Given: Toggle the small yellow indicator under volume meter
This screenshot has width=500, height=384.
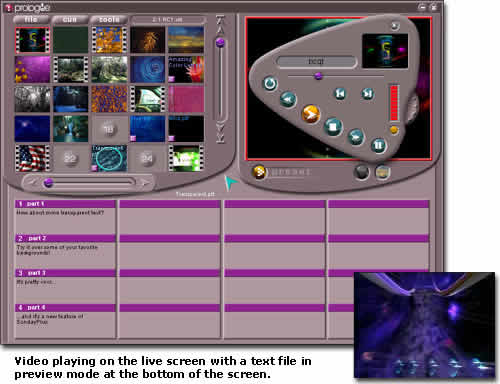Looking at the screenshot, I should (394, 130).
